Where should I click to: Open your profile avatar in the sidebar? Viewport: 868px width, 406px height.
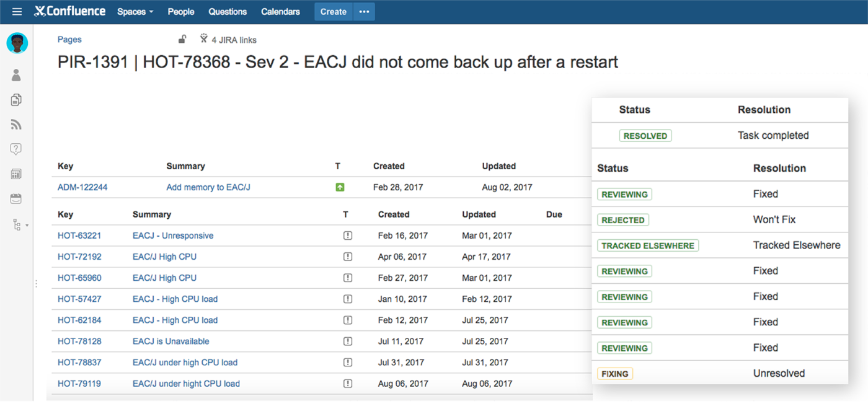point(17,43)
